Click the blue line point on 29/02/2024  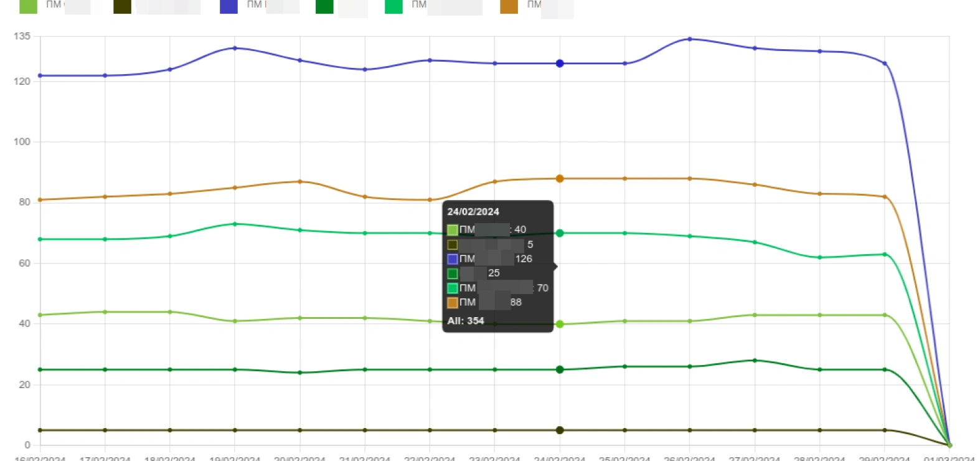(885, 64)
